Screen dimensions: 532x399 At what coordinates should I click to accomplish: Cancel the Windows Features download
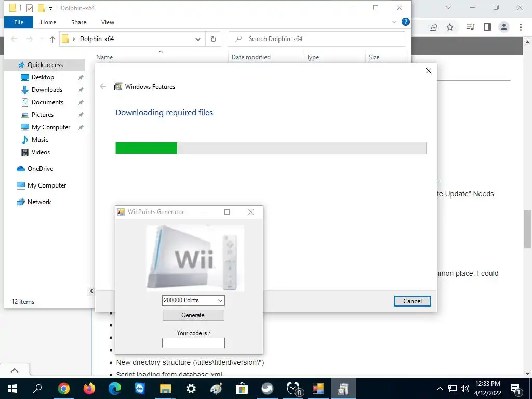pos(412,301)
